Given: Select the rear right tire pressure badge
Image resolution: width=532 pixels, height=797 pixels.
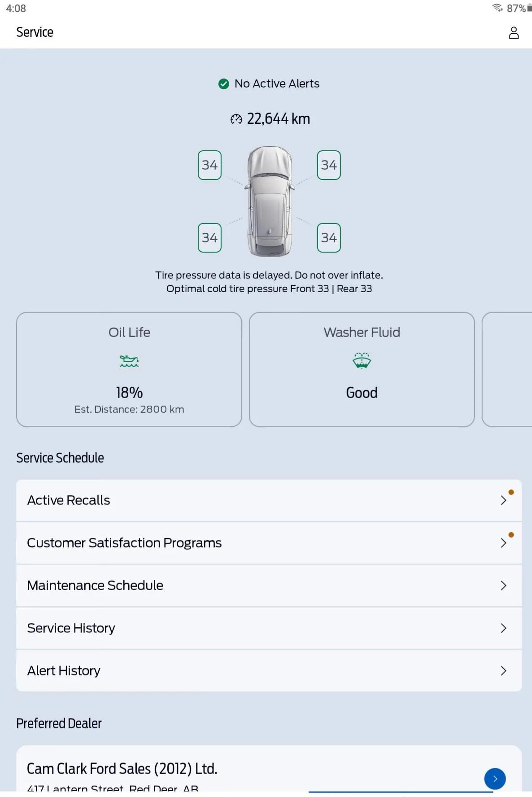Looking at the screenshot, I should (x=329, y=238).
